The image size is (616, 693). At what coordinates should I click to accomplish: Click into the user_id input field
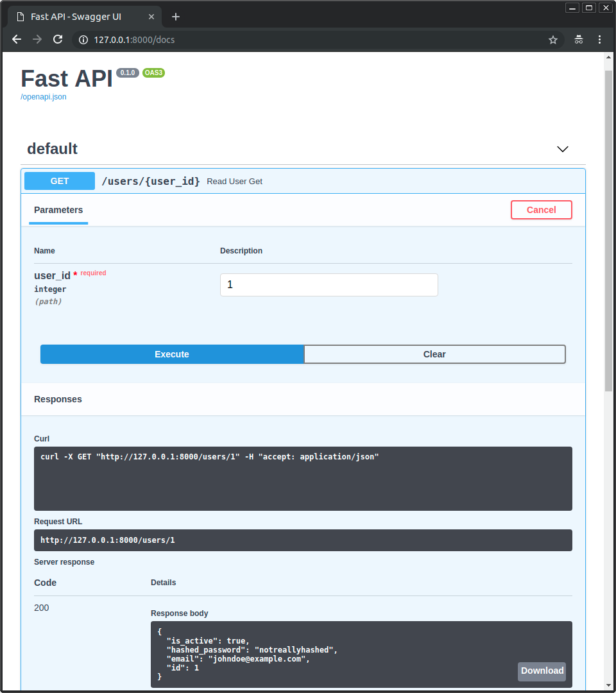(329, 284)
